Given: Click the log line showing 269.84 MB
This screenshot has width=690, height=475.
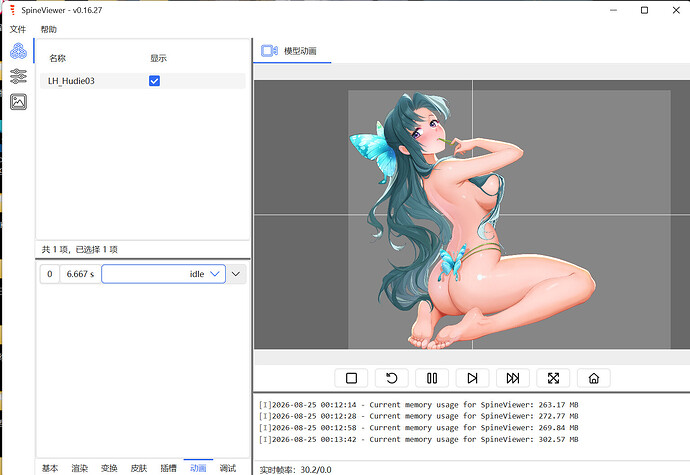Looking at the screenshot, I should point(418,427).
